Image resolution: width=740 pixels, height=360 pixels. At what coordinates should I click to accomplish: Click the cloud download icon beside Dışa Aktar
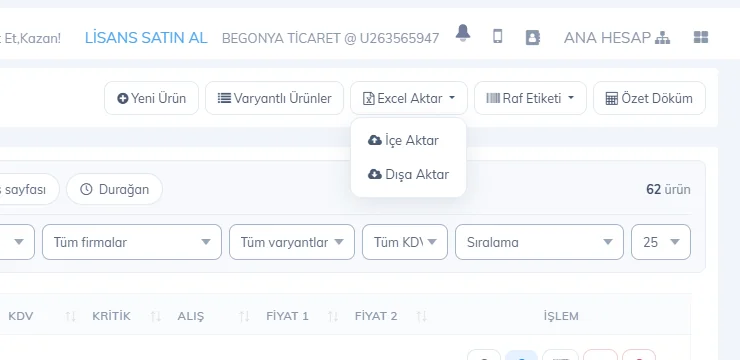(x=375, y=174)
